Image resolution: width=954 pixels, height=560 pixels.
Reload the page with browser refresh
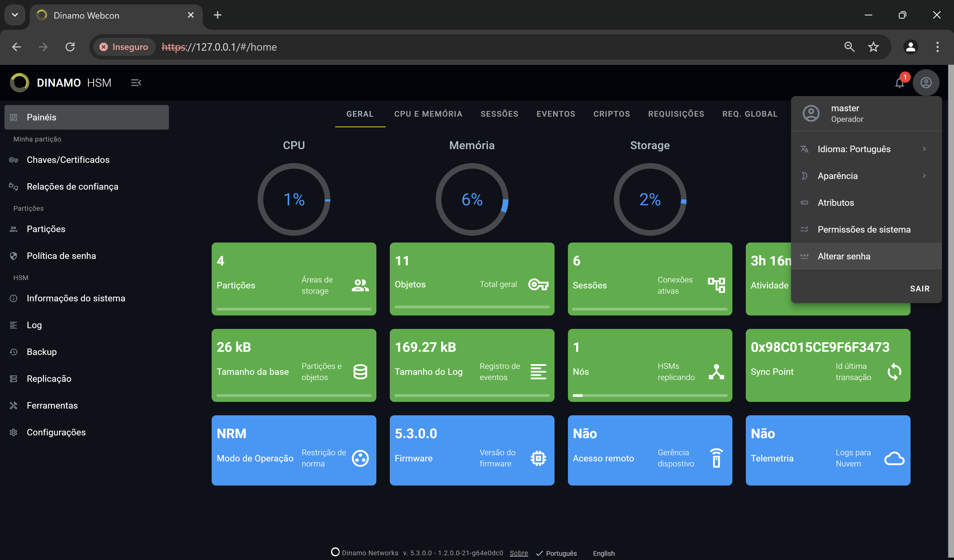pos(70,47)
